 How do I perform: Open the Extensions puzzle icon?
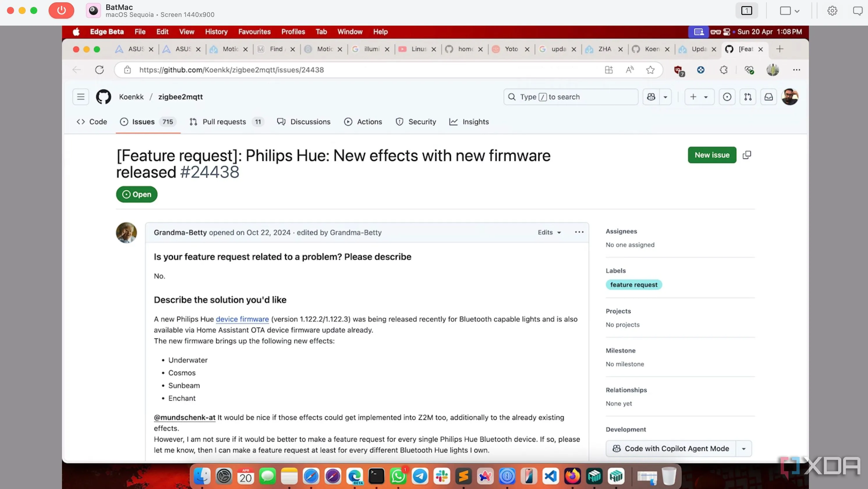pyautogui.click(x=723, y=70)
